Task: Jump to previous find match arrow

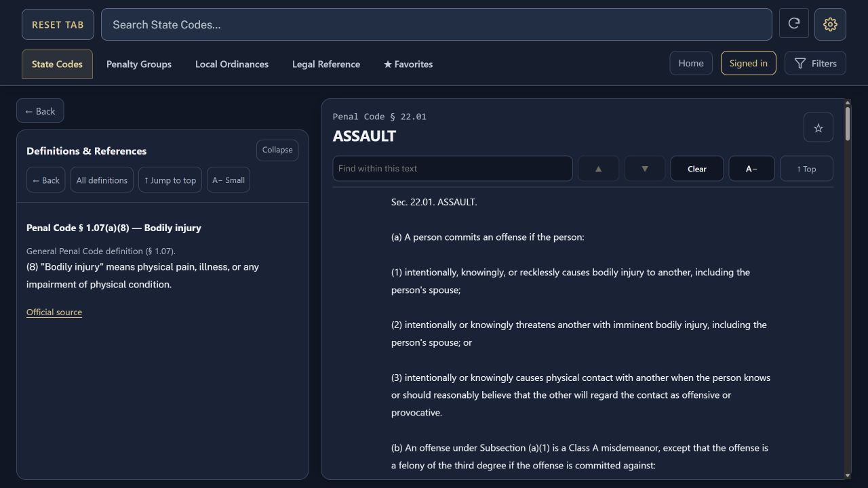Action: 598,169
